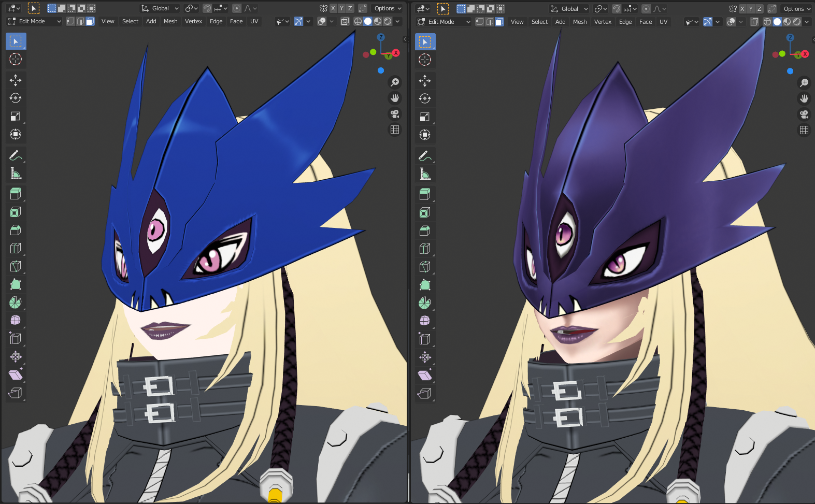Screen dimensions: 815x504
Task: Select Rip Region tool in left viewport
Action: [16, 393]
